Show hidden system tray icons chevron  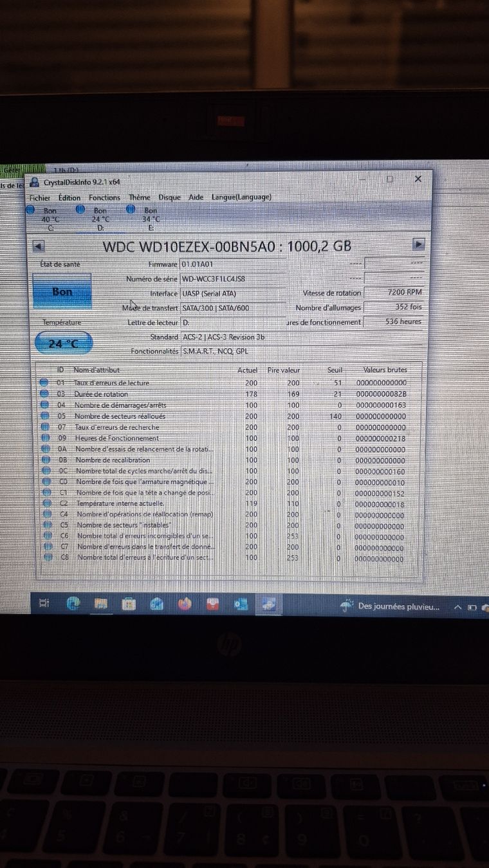(457, 606)
